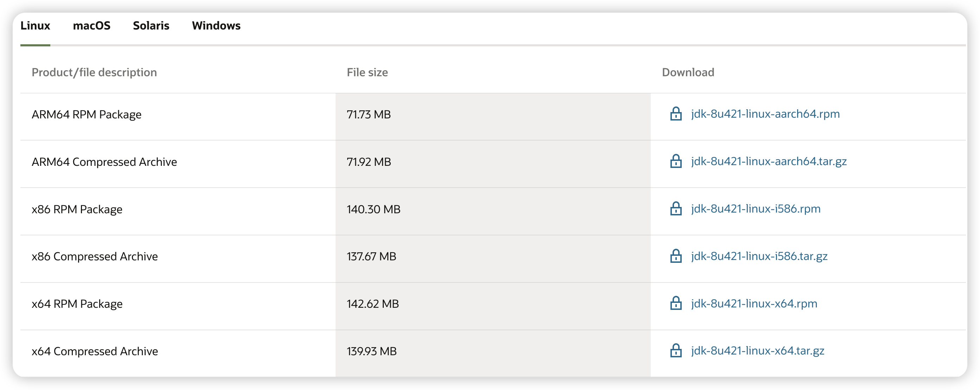Download jdk-8u421-linux-aarch64.rpm link

(x=765, y=114)
